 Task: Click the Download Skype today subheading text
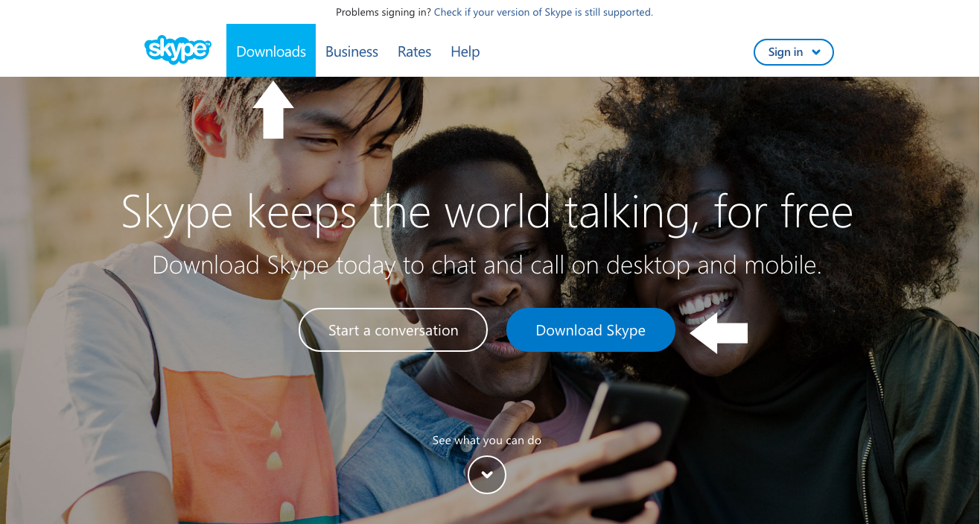487,265
